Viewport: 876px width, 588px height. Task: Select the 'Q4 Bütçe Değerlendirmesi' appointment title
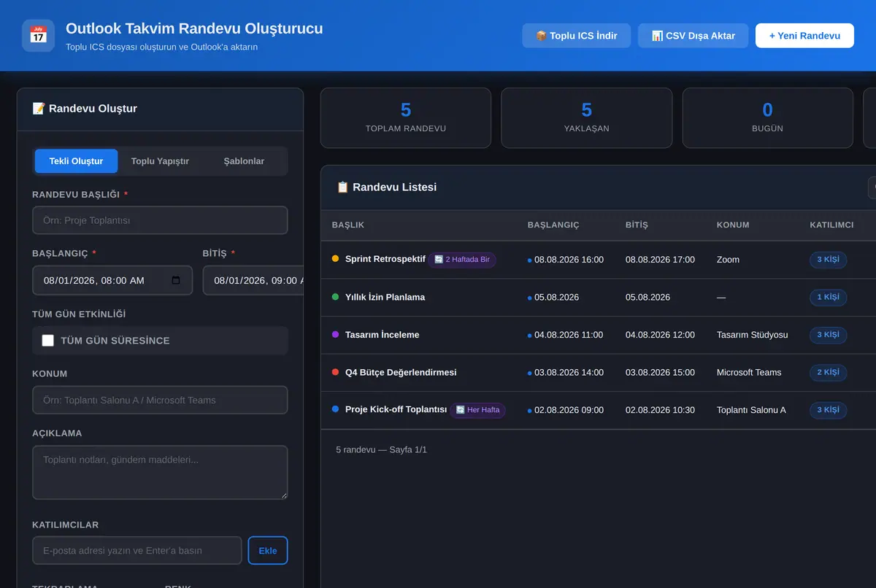(401, 372)
